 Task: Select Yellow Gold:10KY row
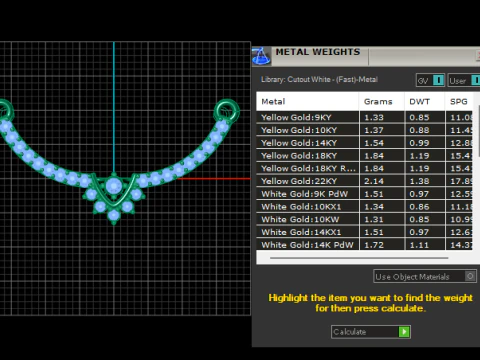pyautogui.click(x=364, y=130)
